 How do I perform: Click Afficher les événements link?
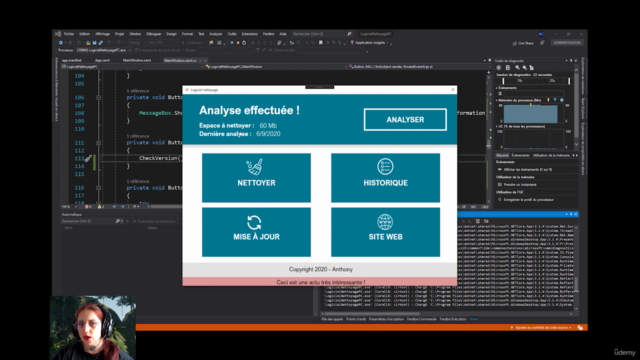(527, 169)
